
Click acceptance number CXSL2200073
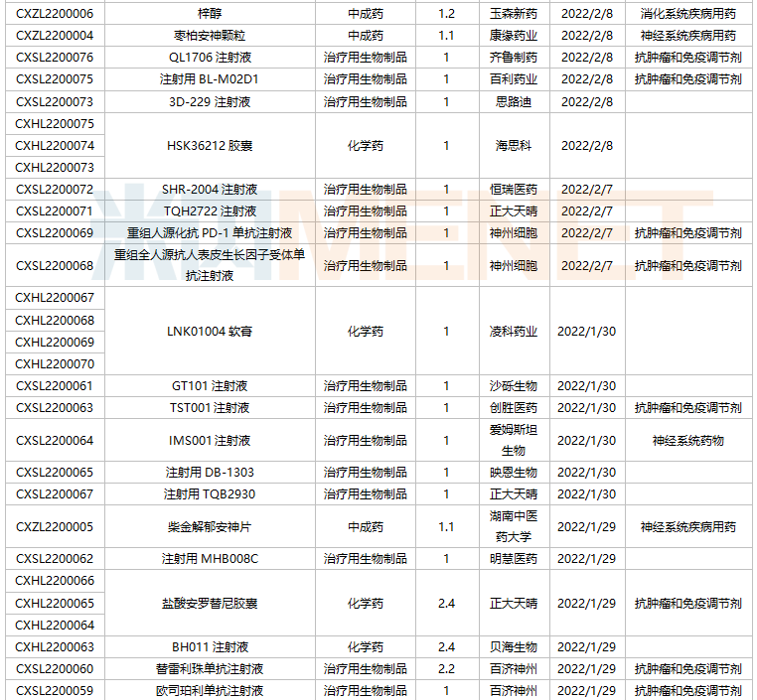tap(55, 102)
